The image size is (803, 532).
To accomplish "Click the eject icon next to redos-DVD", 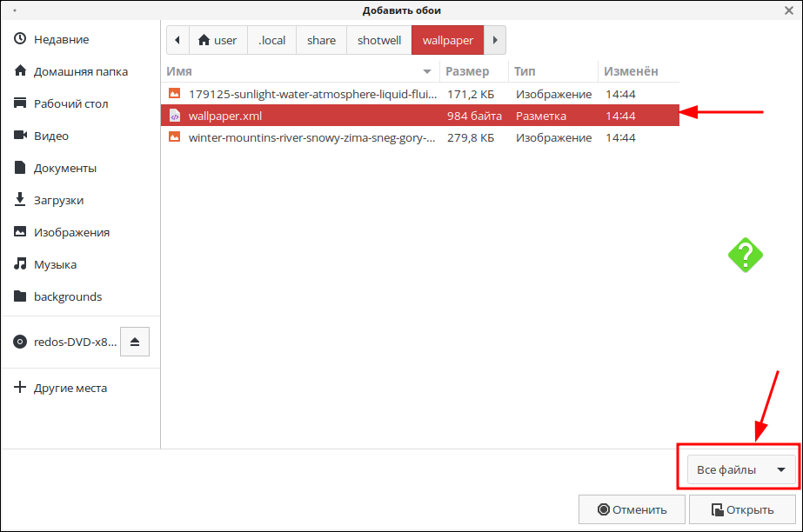I will tap(135, 342).
